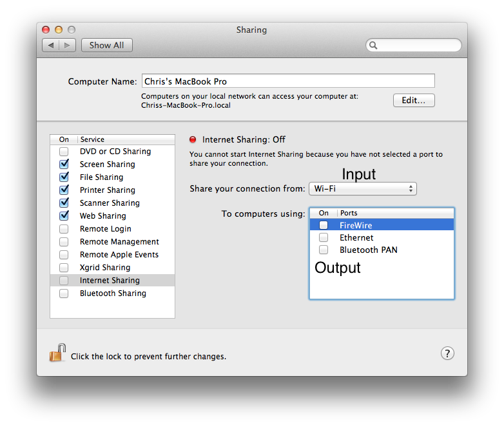
Task: Select Xgrid Sharing row label
Action: click(x=105, y=268)
